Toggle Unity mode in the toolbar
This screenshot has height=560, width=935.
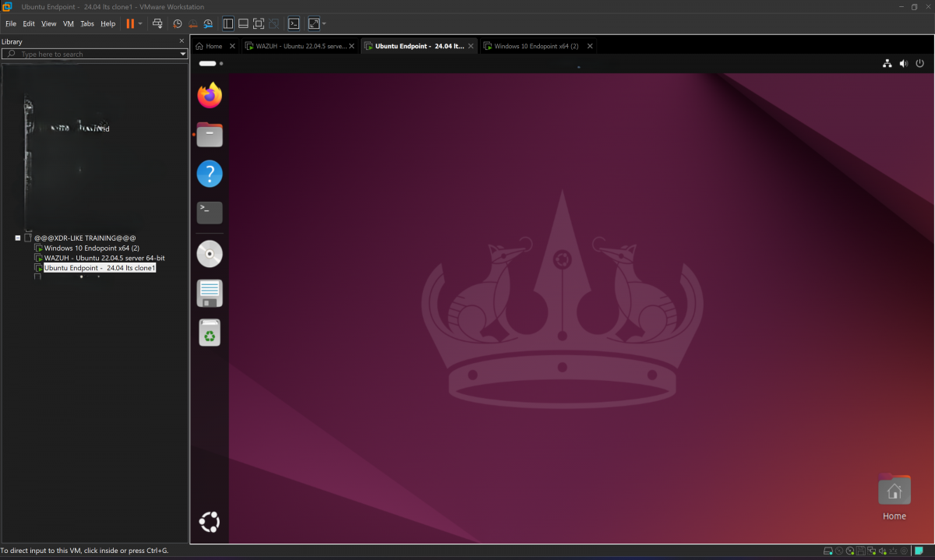coord(274,23)
